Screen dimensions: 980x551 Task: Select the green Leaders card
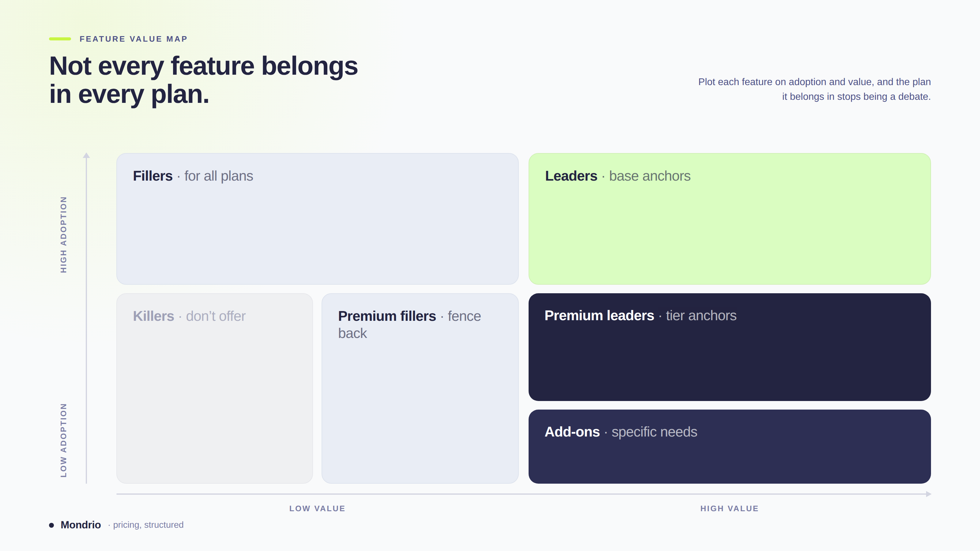pyautogui.click(x=729, y=219)
